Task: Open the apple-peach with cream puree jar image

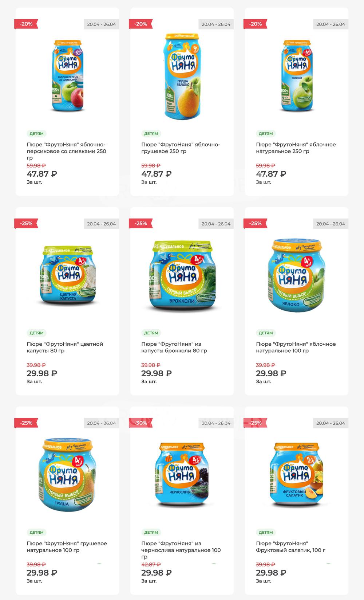Action: point(67,75)
